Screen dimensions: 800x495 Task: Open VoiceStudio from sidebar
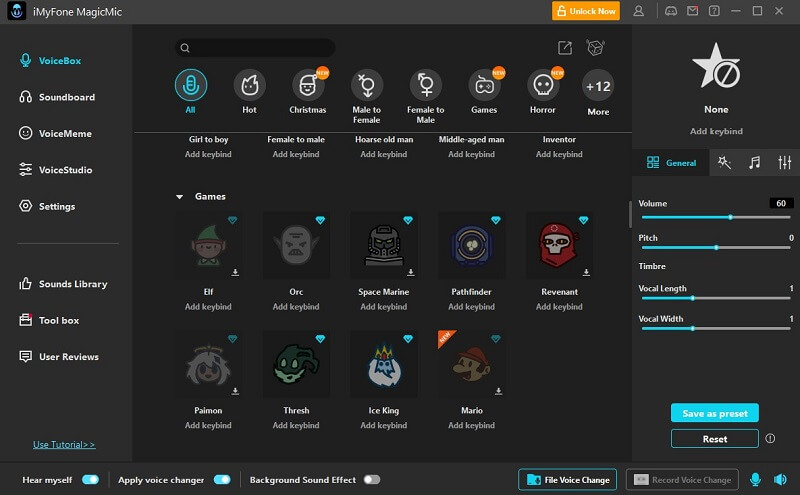(55, 170)
